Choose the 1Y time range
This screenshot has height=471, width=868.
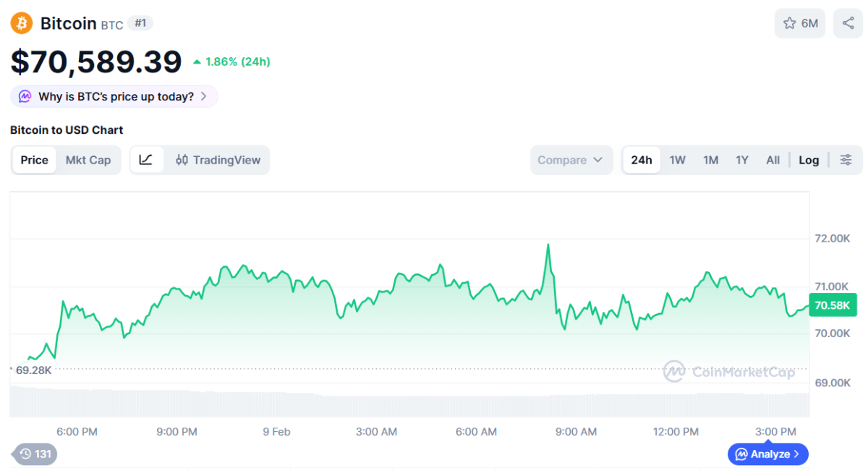[741, 160]
